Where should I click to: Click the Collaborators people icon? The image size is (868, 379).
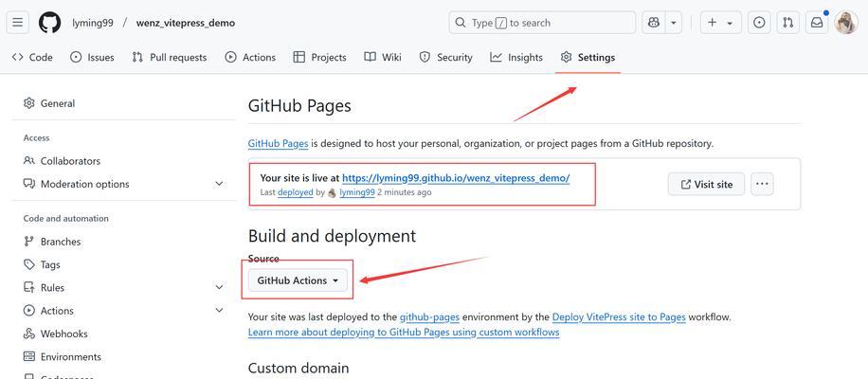coord(28,160)
